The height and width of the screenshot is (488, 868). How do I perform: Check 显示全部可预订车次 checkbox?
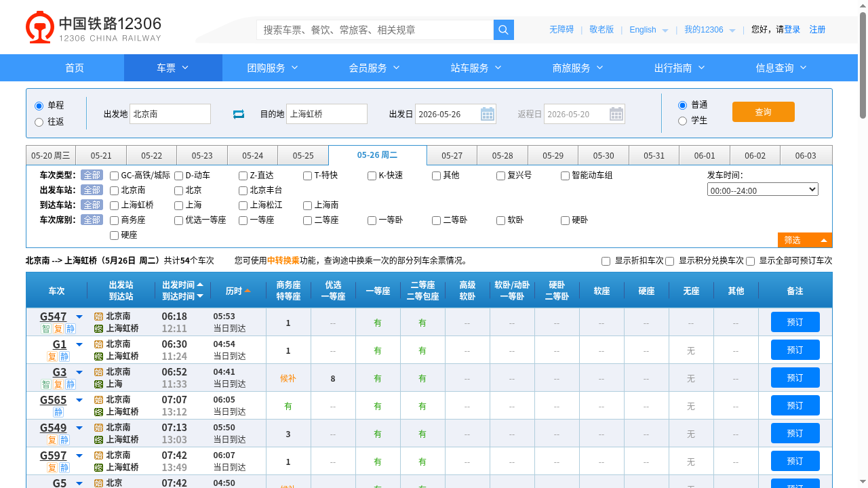point(750,261)
